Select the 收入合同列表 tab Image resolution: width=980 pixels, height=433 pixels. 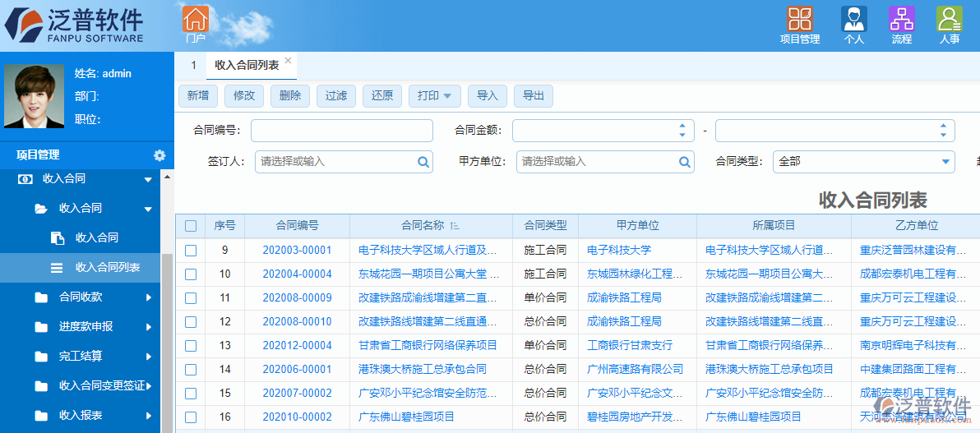(247, 65)
